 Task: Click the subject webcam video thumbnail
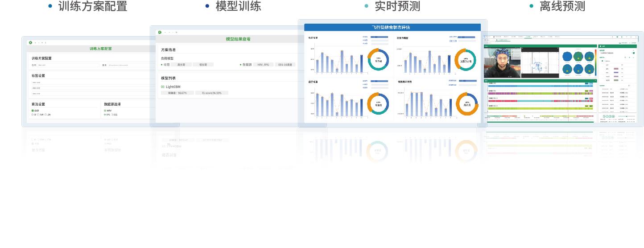(x=502, y=62)
